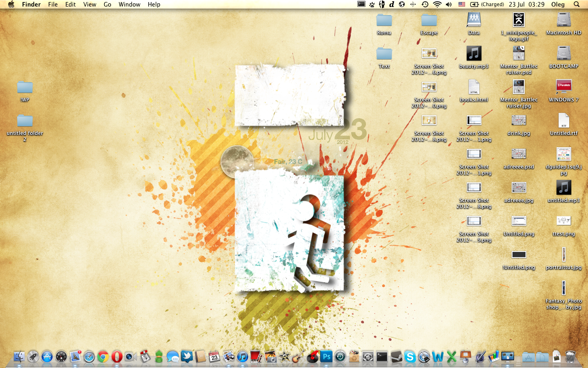Open iPhoto in the Dock

click(x=270, y=357)
